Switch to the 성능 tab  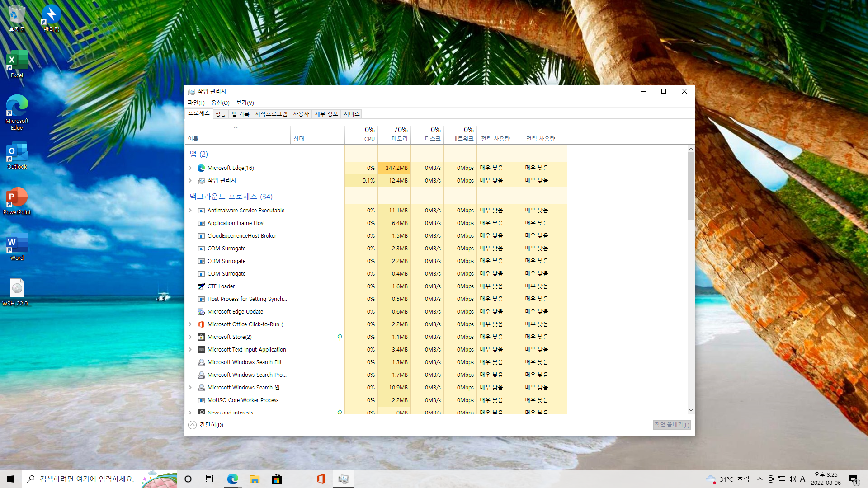pyautogui.click(x=221, y=114)
